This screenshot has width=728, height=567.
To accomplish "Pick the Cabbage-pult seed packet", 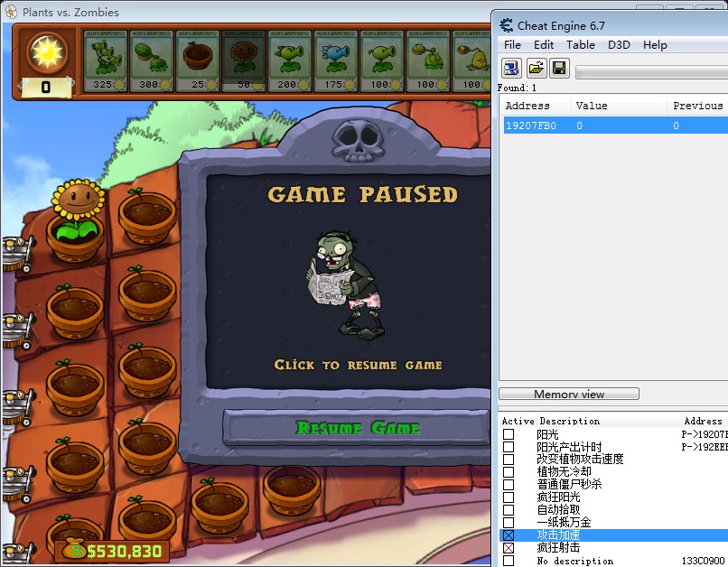I will [x=427, y=60].
